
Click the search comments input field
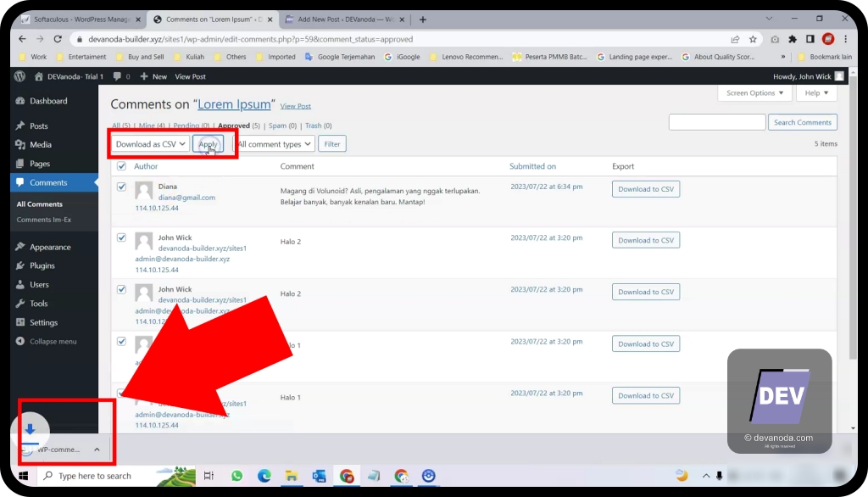(717, 122)
